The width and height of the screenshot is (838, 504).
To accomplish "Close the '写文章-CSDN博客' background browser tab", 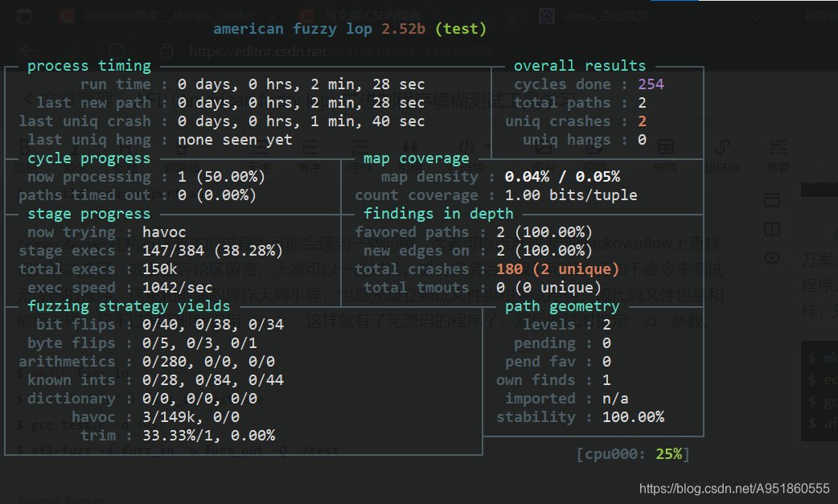I will [511, 17].
